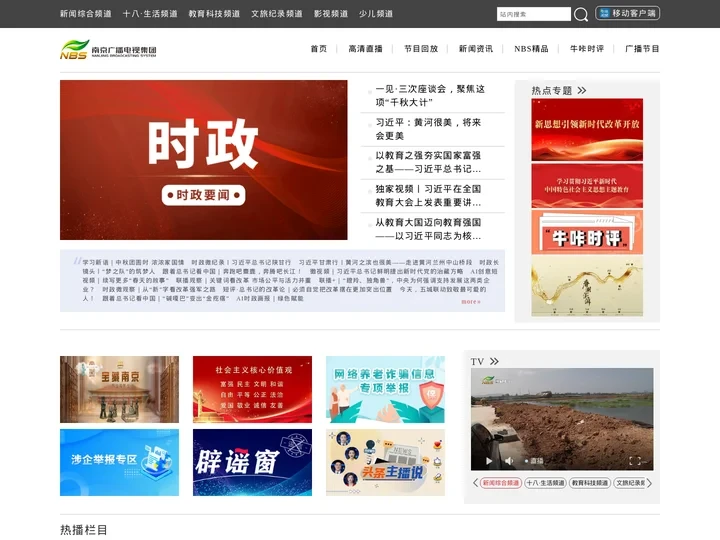
Task: Open the 时政要闻 red banner image
Action: pos(203,160)
